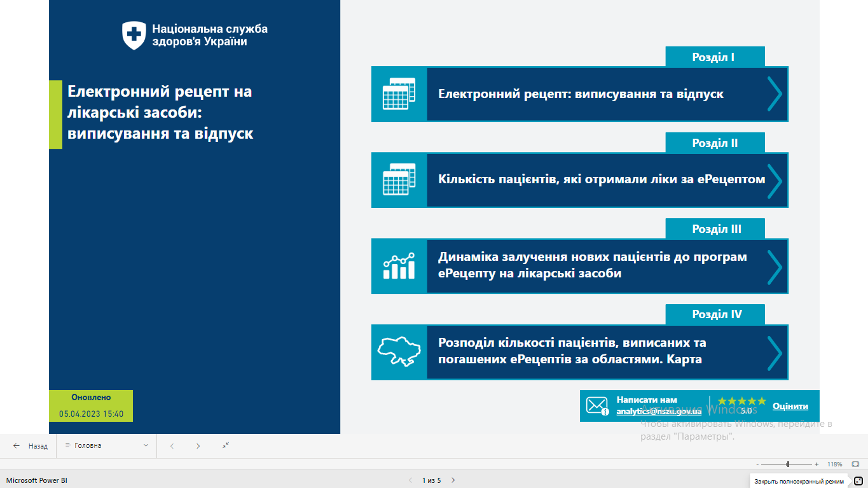Go to previous page in nav bar
Screen dimensions: 868x488
click(x=172, y=446)
